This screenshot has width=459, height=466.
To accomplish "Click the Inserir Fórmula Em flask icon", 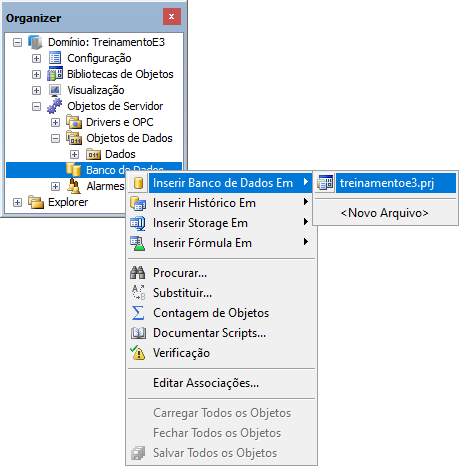I will coord(138,243).
